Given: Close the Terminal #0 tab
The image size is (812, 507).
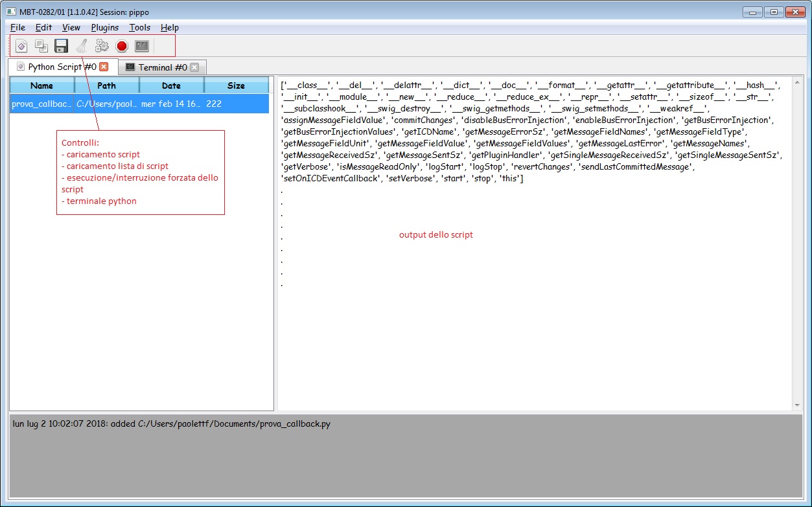Looking at the screenshot, I should pyautogui.click(x=194, y=67).
